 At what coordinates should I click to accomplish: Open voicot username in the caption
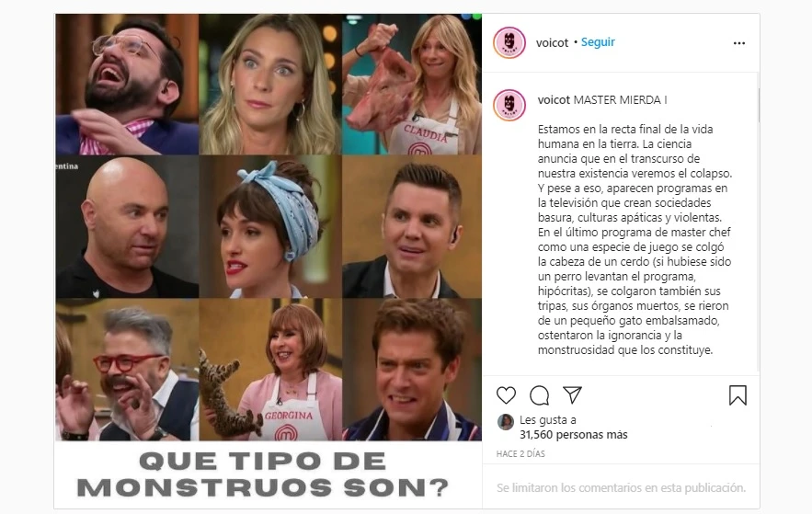click(554, 100)
